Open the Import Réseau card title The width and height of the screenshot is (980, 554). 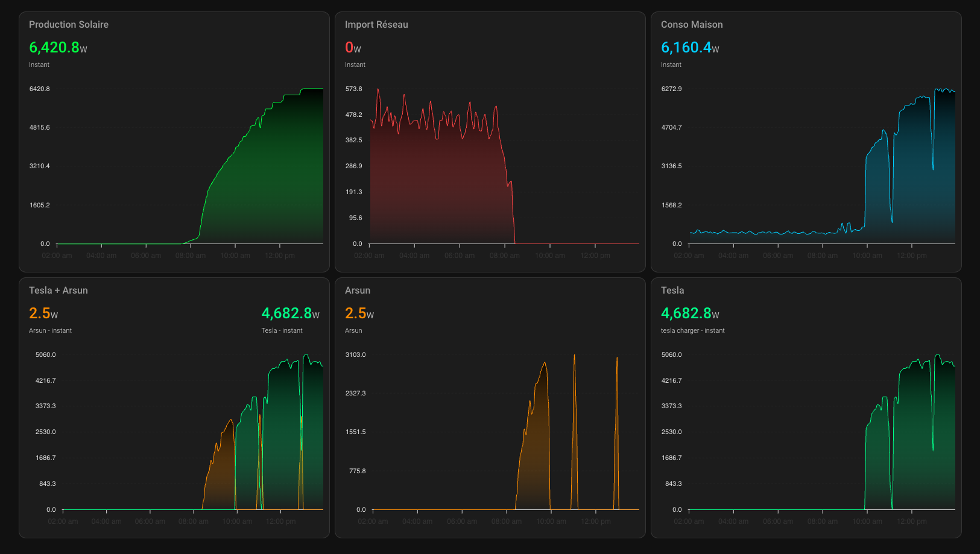(x=376, y=25)
